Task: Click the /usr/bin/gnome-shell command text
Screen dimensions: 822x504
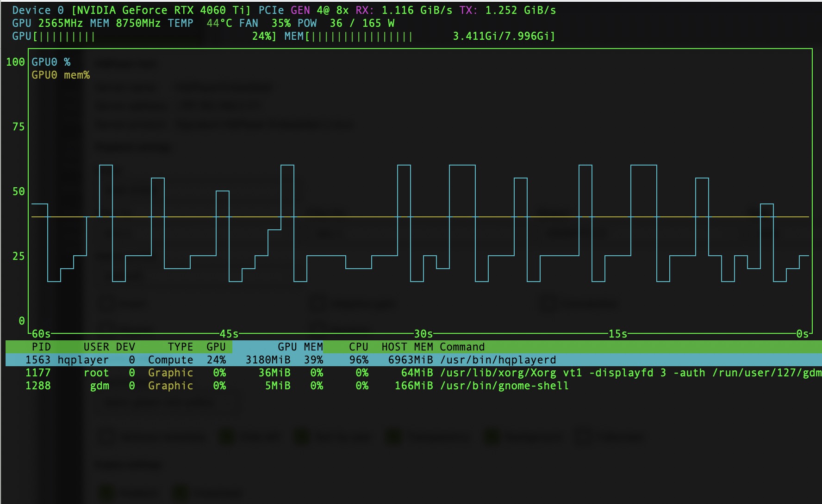Action: (x=504, y=386)
